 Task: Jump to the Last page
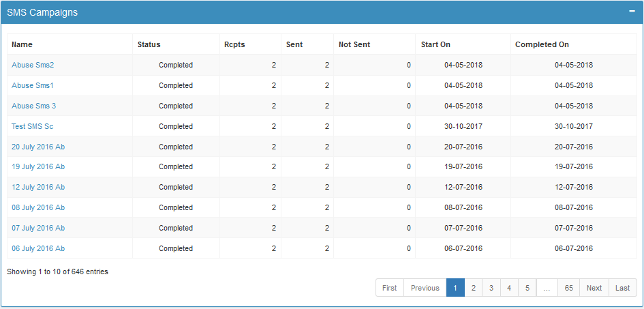pyautogui.click(x=622, y=288)
